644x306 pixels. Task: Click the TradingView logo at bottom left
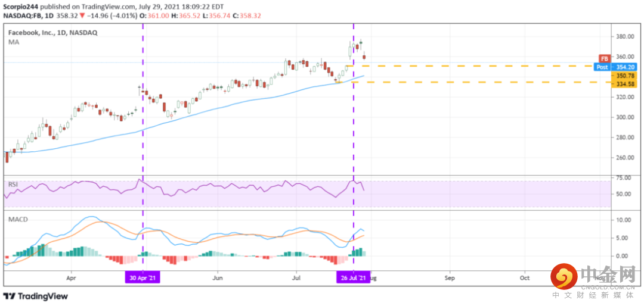[x=36, y=296]
